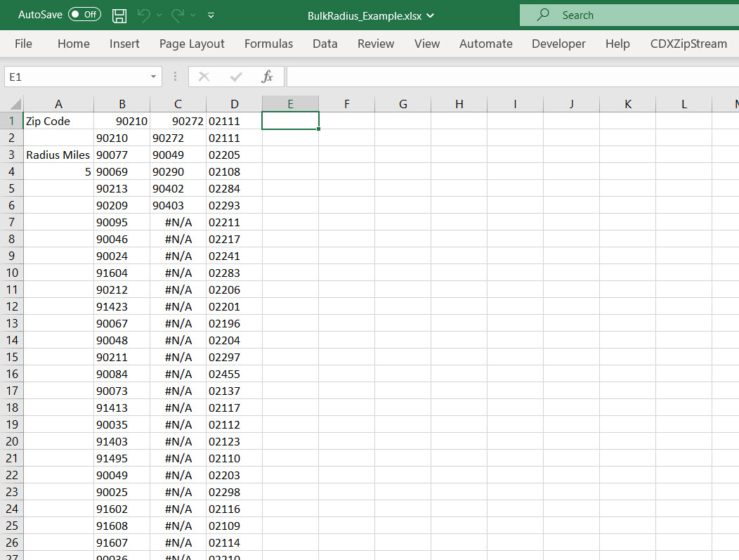Open the File tab

tap(23, 44)
